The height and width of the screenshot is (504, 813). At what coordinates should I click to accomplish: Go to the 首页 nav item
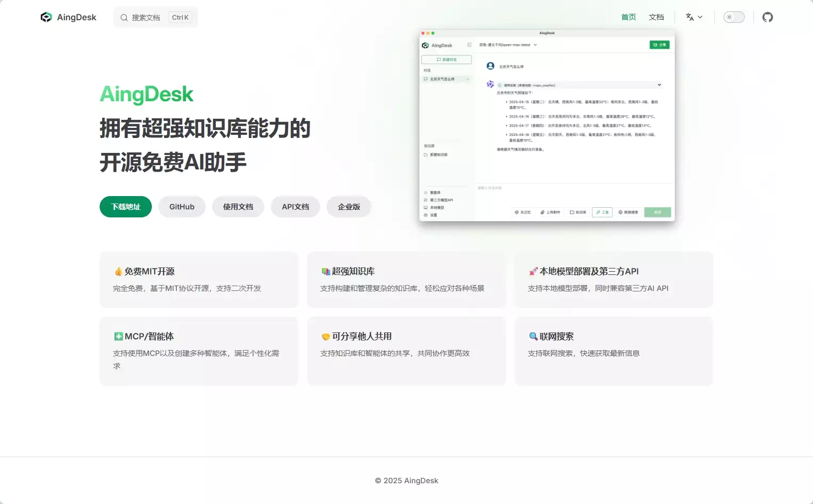click(629, 17)
